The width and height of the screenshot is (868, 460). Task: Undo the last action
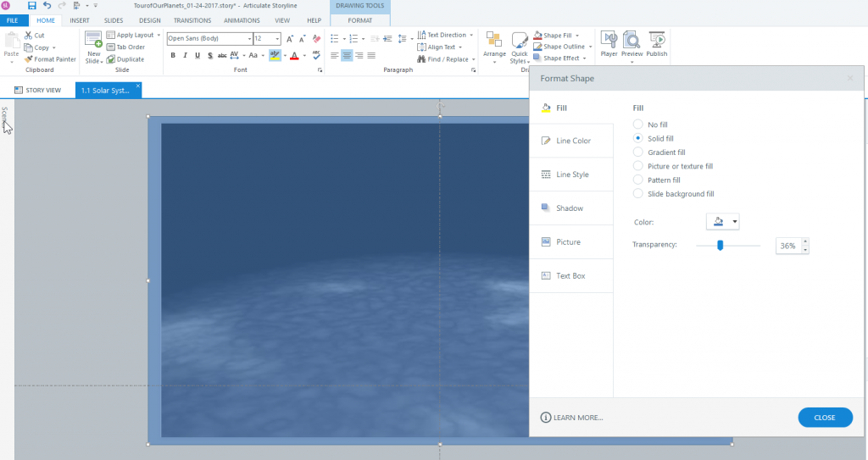47,6
